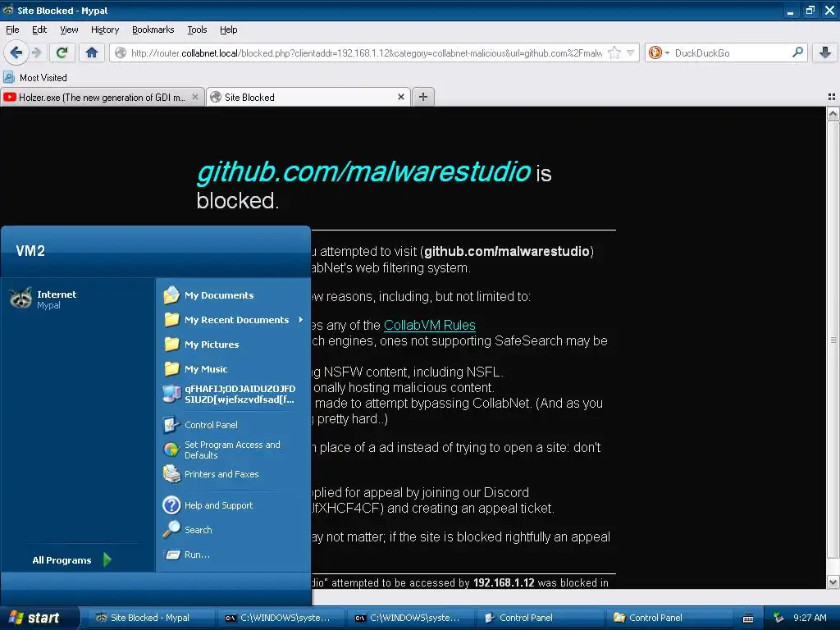Click the github.com/malwarestudio heading text
The width and height of the screenshot is (840, 630).
point(363,171)
